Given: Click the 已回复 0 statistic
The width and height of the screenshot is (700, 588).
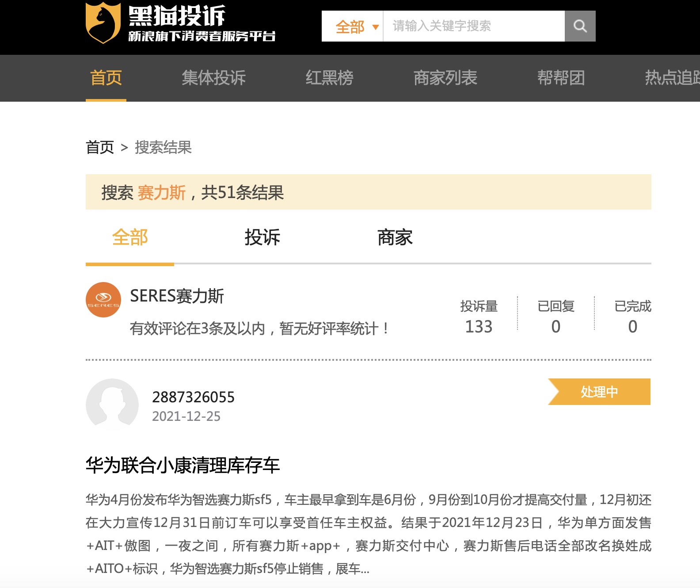Looking at the screenshot, I should pyautogui.click(x=556, y=317).
